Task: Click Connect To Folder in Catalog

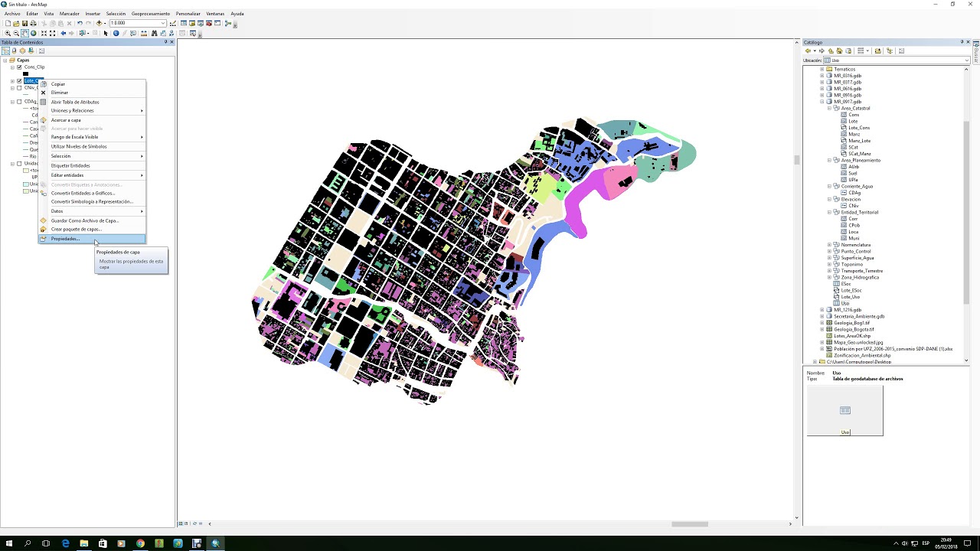Action: [877, 51]
